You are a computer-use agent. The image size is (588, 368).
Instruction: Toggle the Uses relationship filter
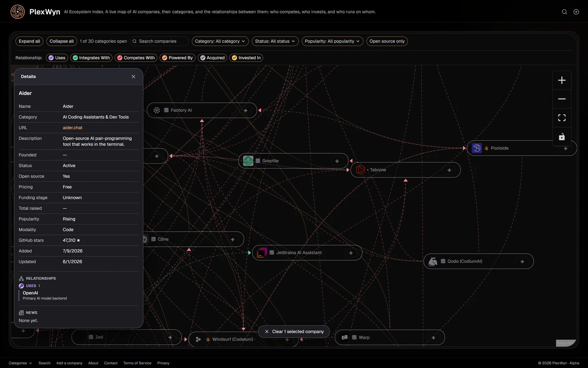[57, 58]
